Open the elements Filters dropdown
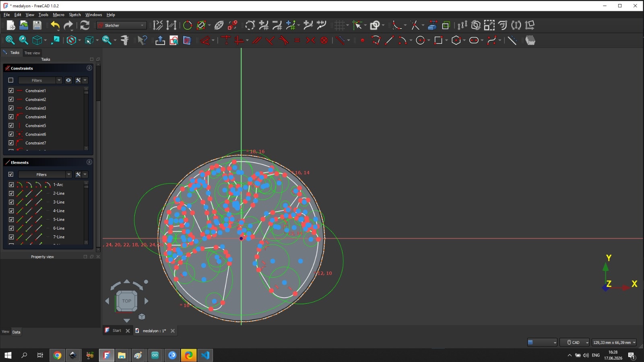This screenshot has width=644, height=362. 45,175
